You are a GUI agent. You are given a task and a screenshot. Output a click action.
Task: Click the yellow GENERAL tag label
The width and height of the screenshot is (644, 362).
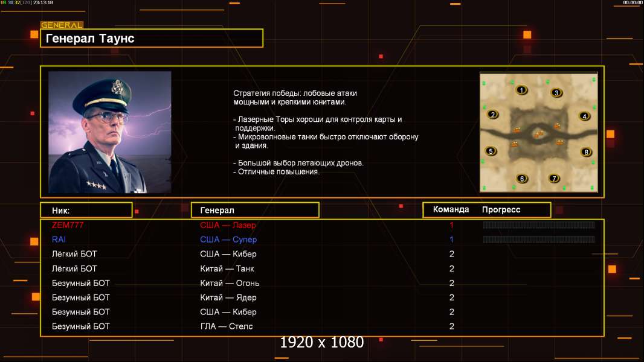click(x=62, y=25)
